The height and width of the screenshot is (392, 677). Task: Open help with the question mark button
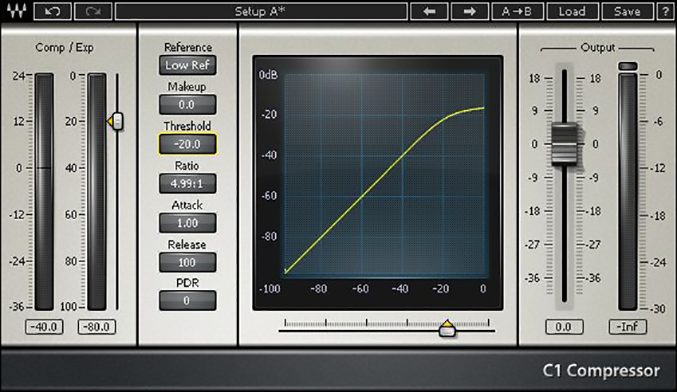pos(665,11)
